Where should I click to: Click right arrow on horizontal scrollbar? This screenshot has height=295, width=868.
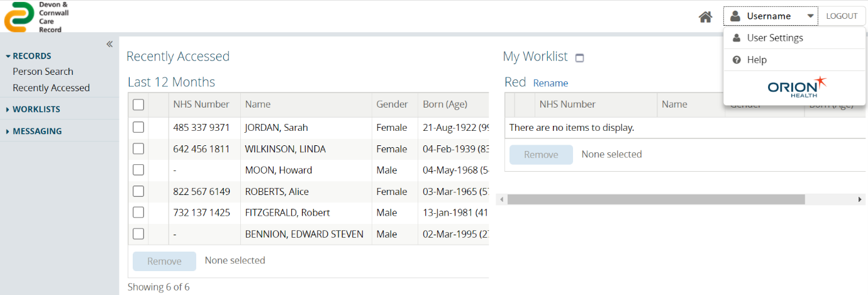[x=860, y=199]
